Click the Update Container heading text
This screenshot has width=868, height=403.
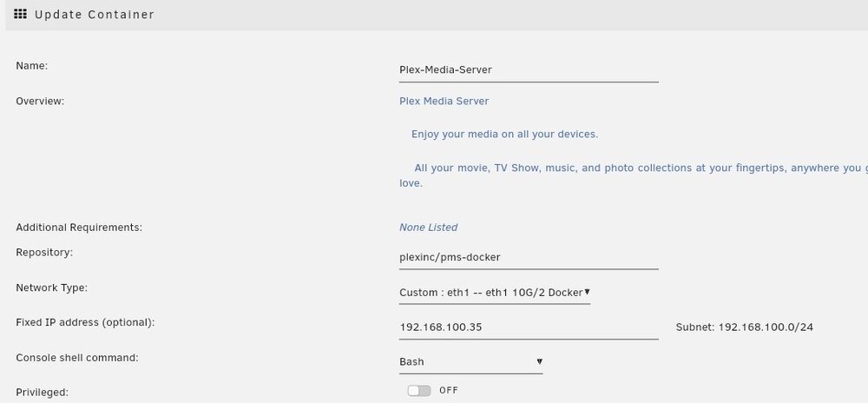[94, 15]
